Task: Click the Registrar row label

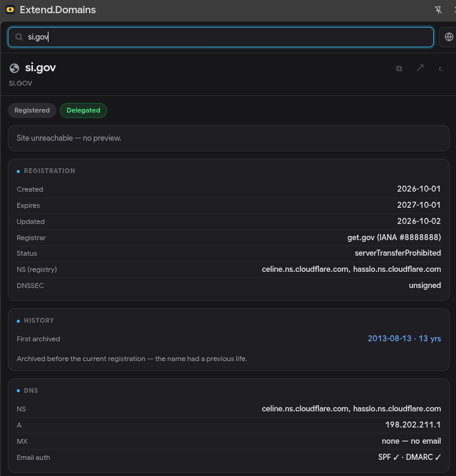Action: point(31,238)
